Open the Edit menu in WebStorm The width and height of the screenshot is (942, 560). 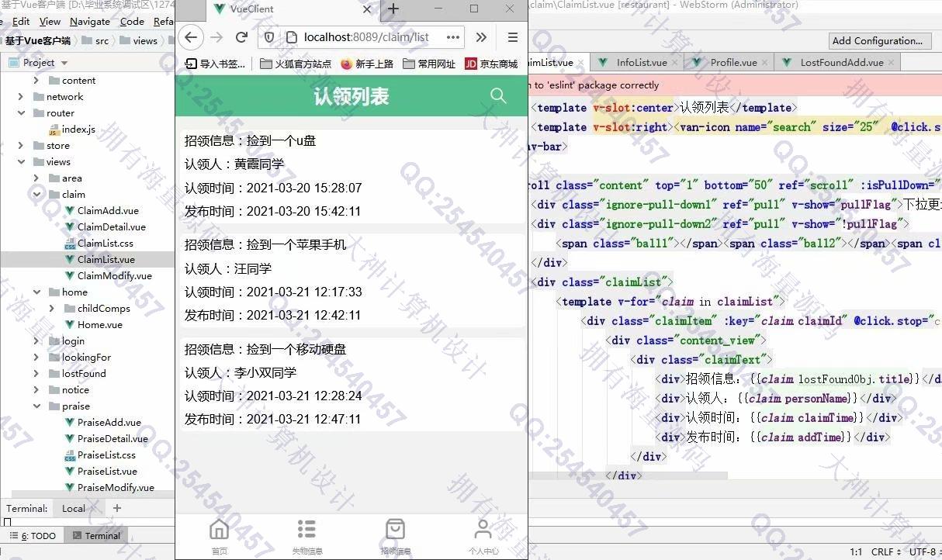[x=21, y=22]
